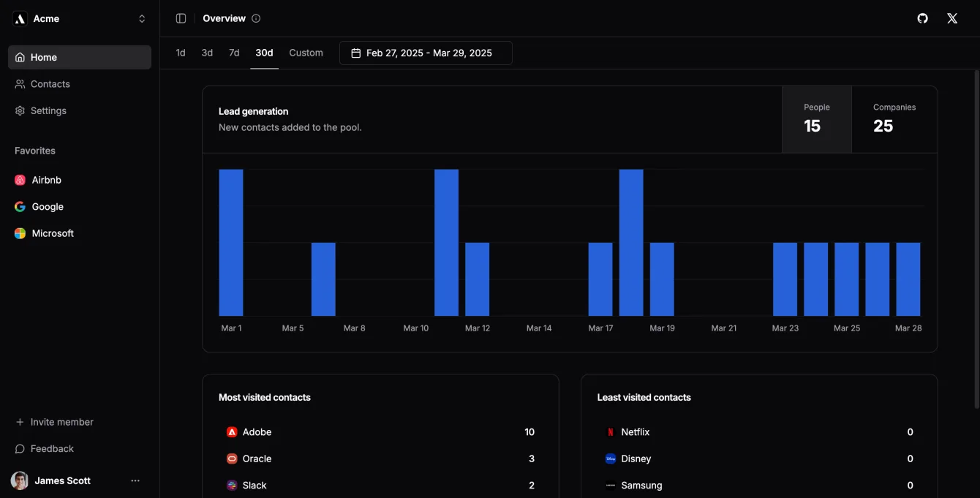Open the Acme workspace switcher
This screenshot has height=498, width=980.
pos(79,18)
